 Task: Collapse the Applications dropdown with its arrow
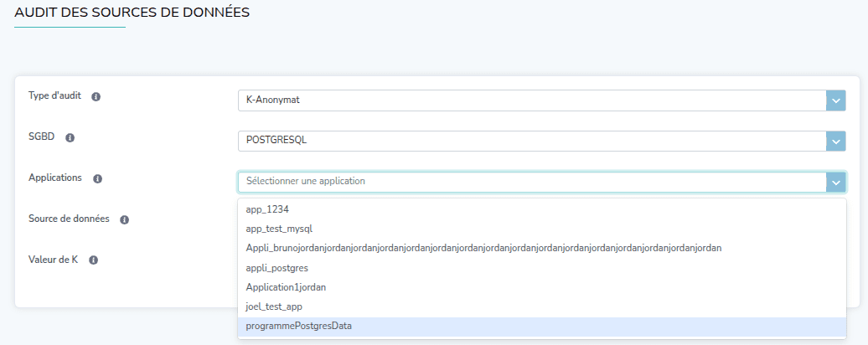835,182
